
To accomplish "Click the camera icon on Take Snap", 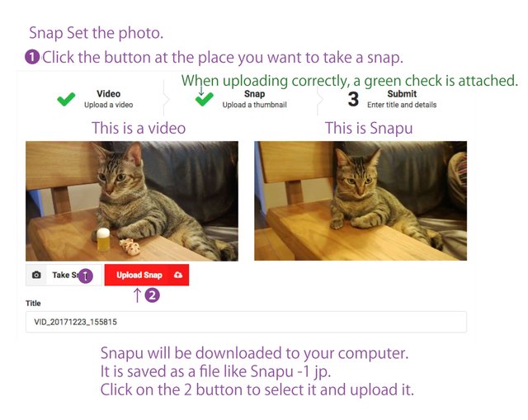I will tap(36, 275).
